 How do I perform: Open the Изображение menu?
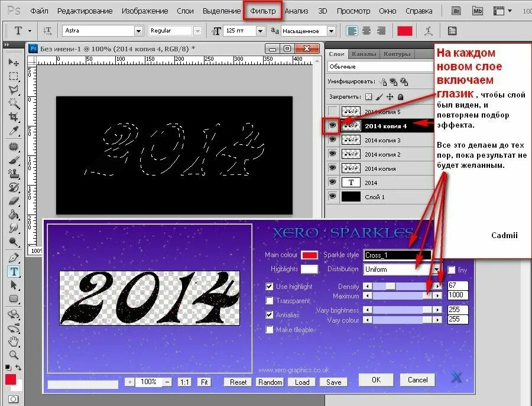[145, 11]
